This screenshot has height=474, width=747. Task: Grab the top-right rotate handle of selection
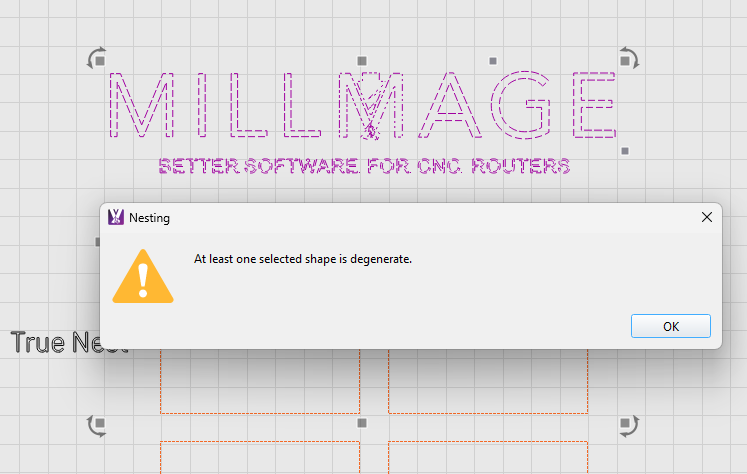tap(628, 59)
